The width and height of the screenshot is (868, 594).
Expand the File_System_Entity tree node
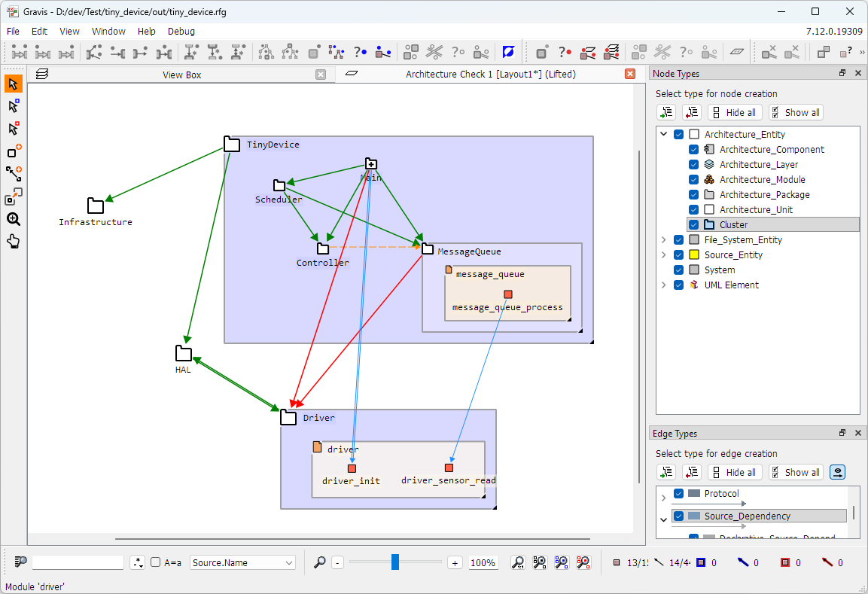tap(664, 239)
